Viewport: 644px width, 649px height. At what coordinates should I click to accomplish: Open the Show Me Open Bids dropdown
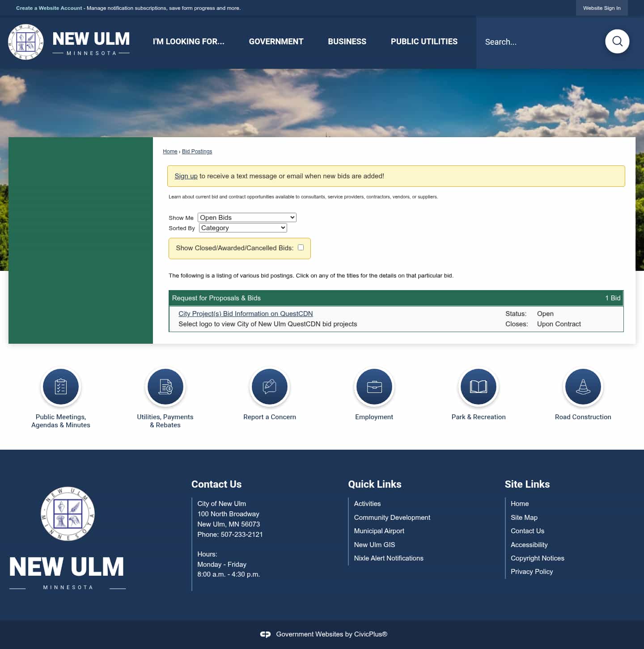pyautogui.click(x=247, y=218)
